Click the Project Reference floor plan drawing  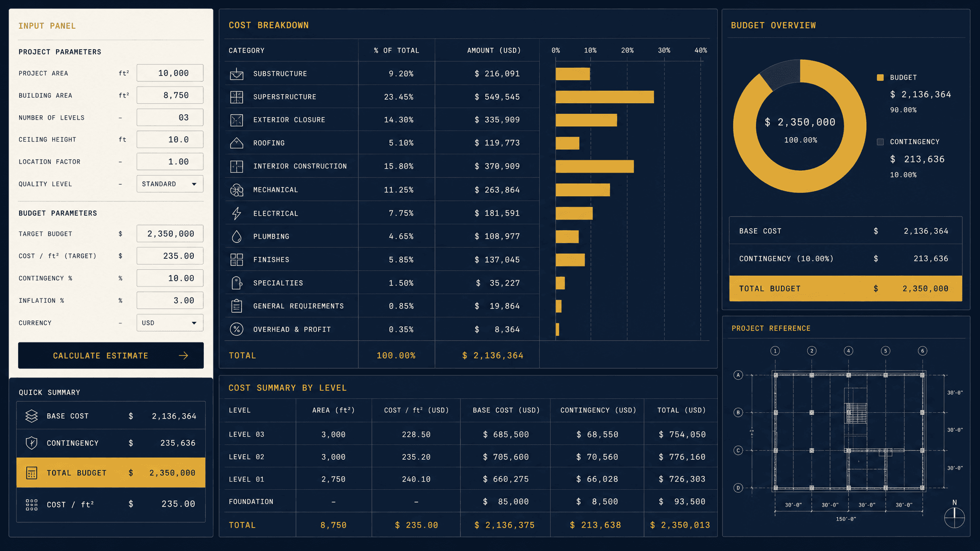848,431
